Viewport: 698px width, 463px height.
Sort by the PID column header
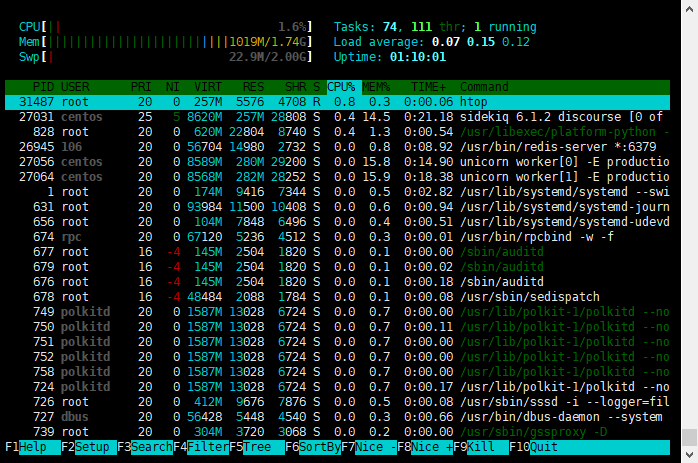pyautogui.click(x=43, y=87)
